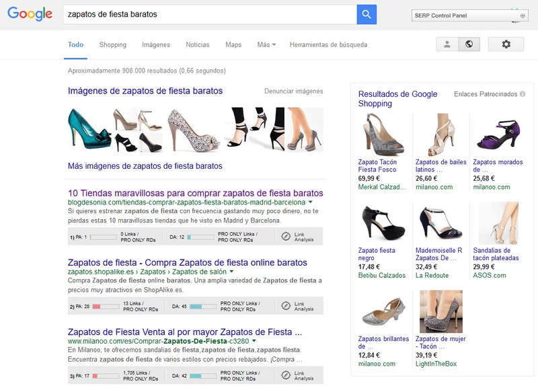The height and width of the screenshot is (392, 538).
Task: Open 'Sandalias de tacón plateadas' product link
Action: [x=496, y=254]
